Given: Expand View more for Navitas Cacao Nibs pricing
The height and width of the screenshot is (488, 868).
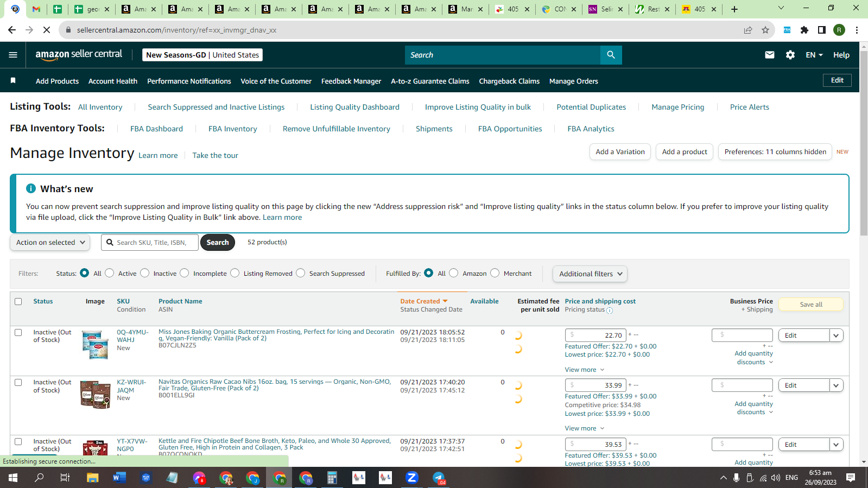Looking at the screenshot, I should coord(584,428).
